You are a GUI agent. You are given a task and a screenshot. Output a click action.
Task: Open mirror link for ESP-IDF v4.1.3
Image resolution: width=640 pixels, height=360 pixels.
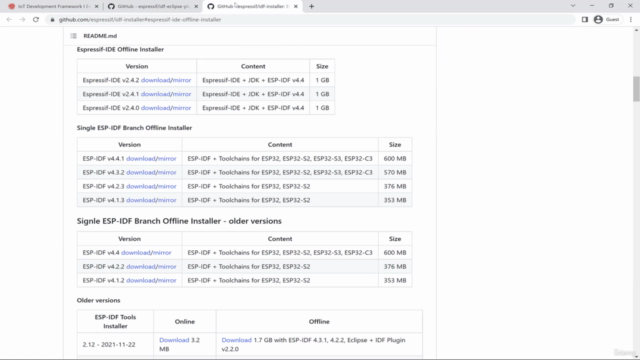[x=167, y=200]
